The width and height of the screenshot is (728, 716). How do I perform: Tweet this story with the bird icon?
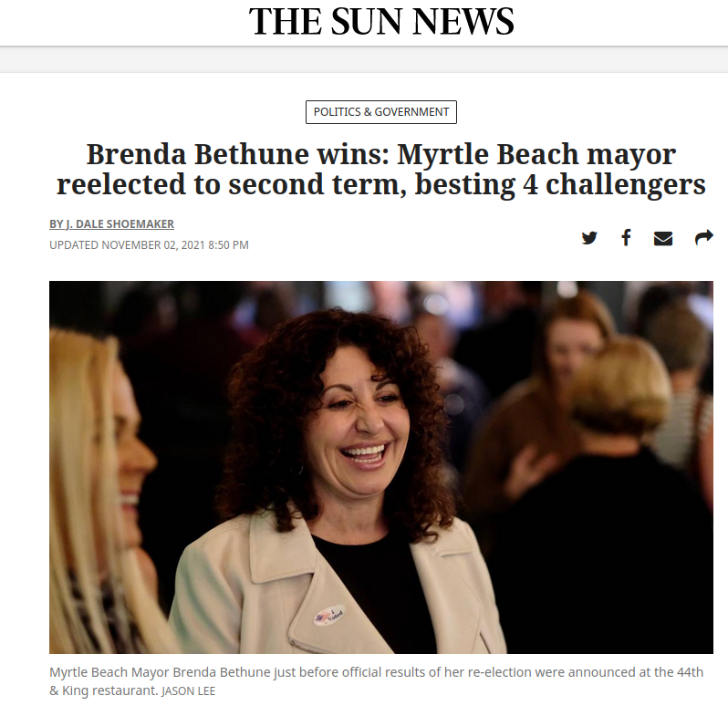tap(589, 238)
